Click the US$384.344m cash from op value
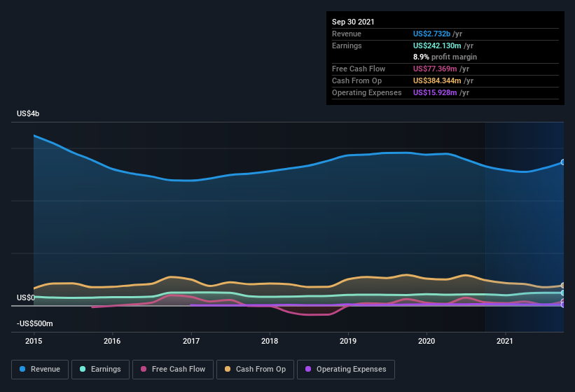575x392 pixels. click(x=437, y=80)
